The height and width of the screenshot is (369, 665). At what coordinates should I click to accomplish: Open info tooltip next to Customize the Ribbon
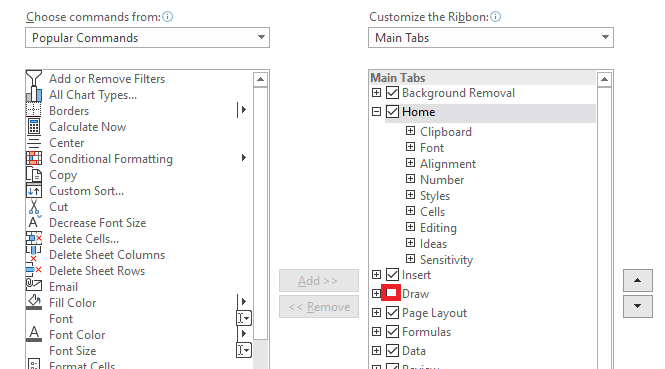(495, 17)
